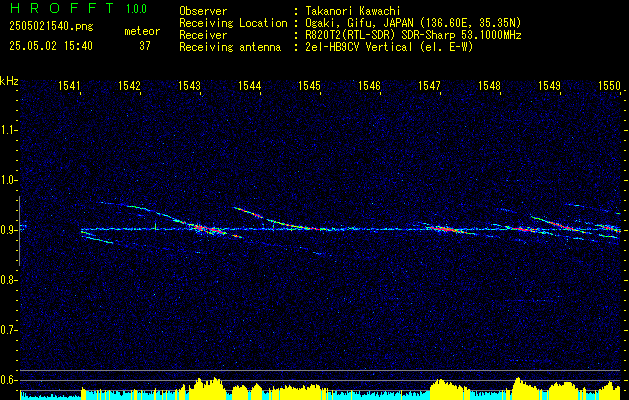Image resolution: width=629 pixels, height=400 pixels.
Task: Click the 0.6 frequency axis label
Action: click(x=7, y=380)
